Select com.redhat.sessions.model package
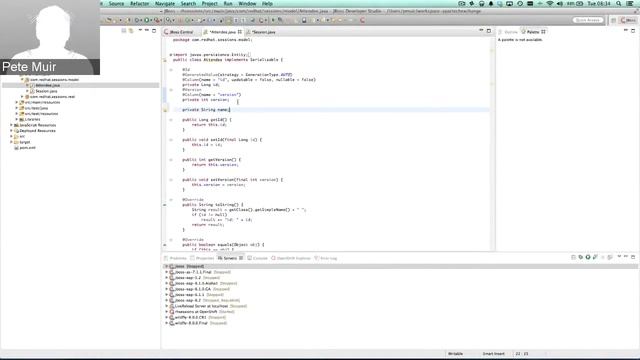640x360 pixels. pos(54,80)
